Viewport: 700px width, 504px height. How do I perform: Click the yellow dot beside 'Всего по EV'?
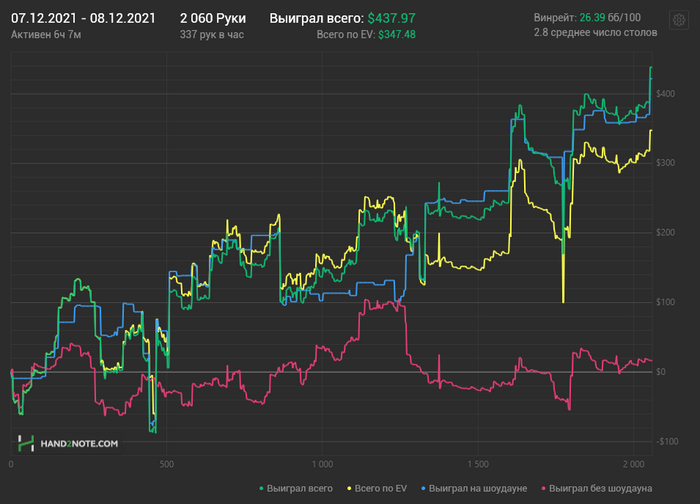pos(349,489)
